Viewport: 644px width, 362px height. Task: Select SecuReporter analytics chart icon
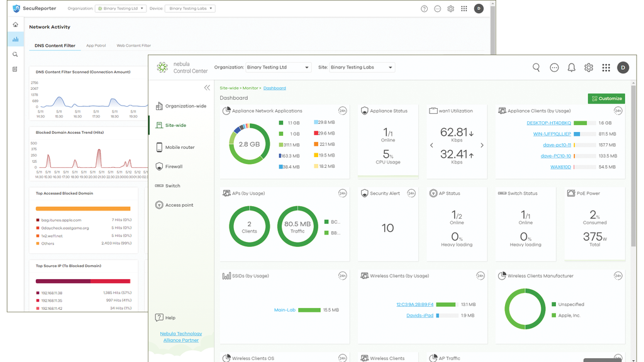click(15, 40)
